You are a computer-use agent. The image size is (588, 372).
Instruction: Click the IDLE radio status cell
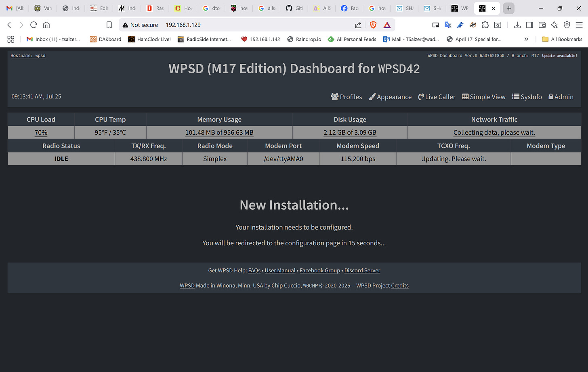[61, 159]
